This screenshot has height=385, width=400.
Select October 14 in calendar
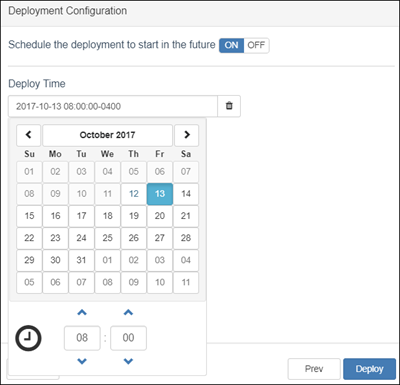pyautogui.click(x=186, y=194)
